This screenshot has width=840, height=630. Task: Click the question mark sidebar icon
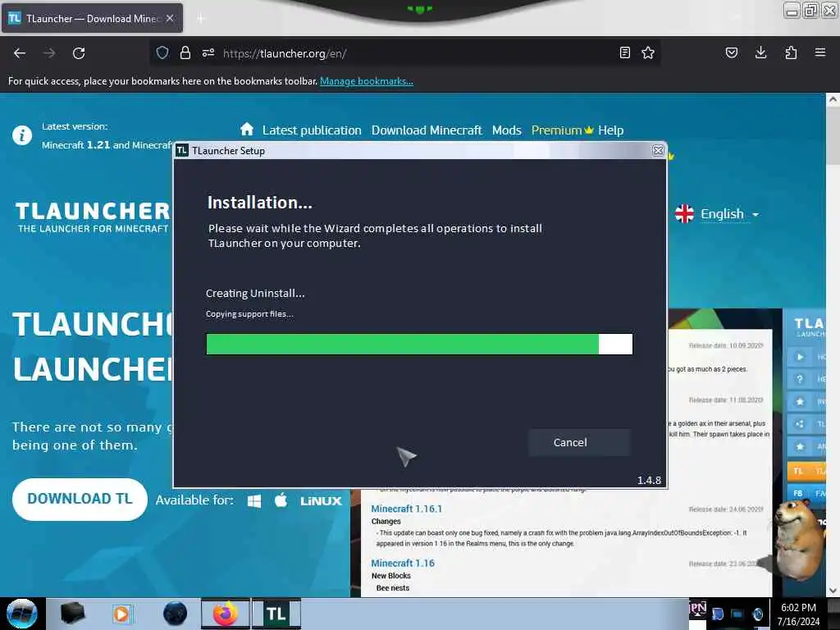click(x=800, y=379)
